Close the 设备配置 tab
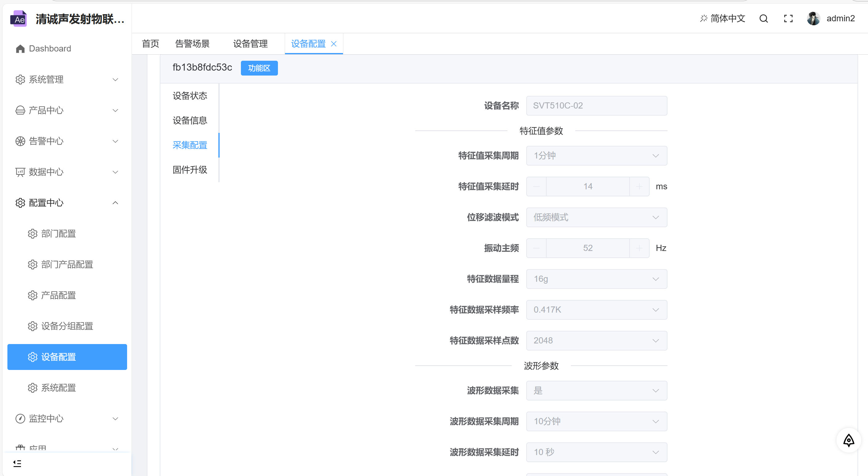The width and height of the screenshot is (868, 476). coord(334,44)
